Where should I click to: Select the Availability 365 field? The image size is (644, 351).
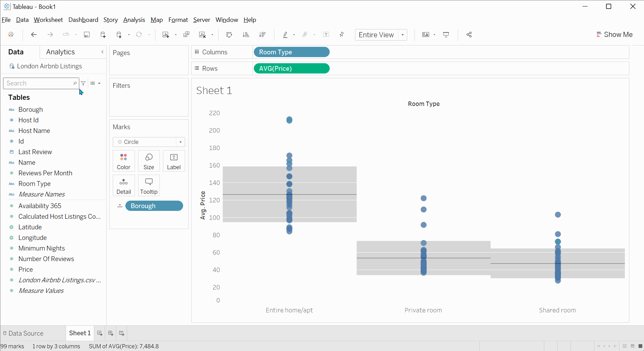40,206
